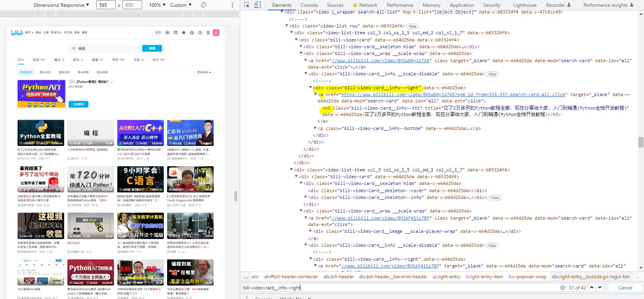Image resolution: width=644 pixels, height=299 pixels.
Task: Open the Application tab
Action: pos(462,5)
